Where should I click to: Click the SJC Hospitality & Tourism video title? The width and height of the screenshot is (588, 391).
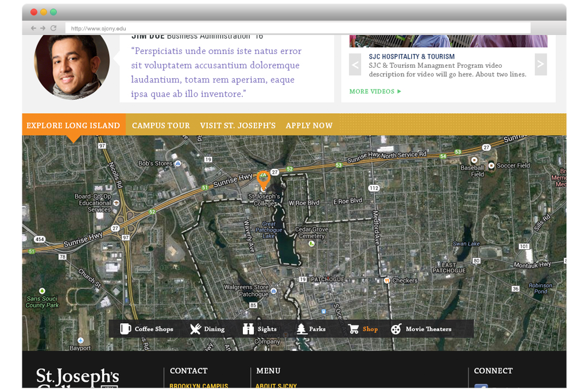click(412, 57)
